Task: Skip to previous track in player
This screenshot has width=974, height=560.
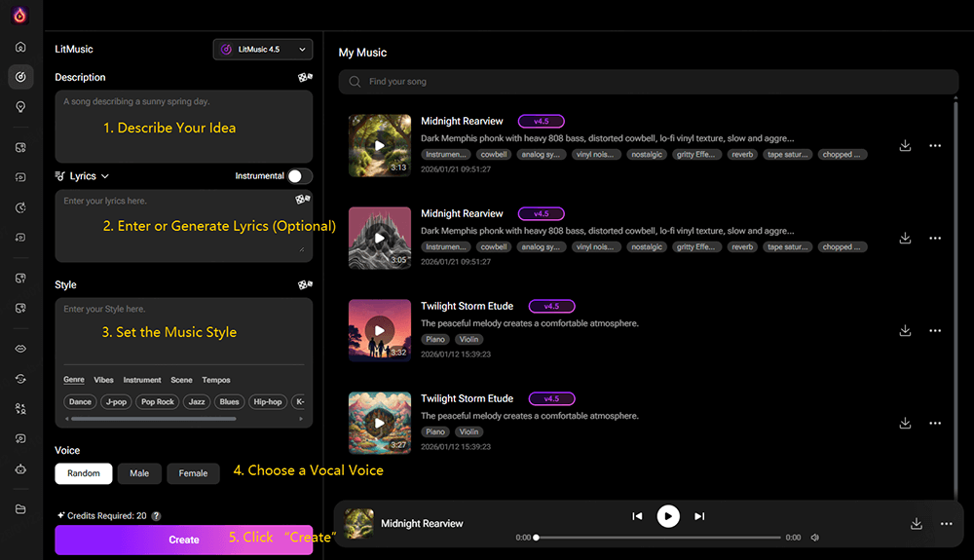Action: (x=637, y=516)
